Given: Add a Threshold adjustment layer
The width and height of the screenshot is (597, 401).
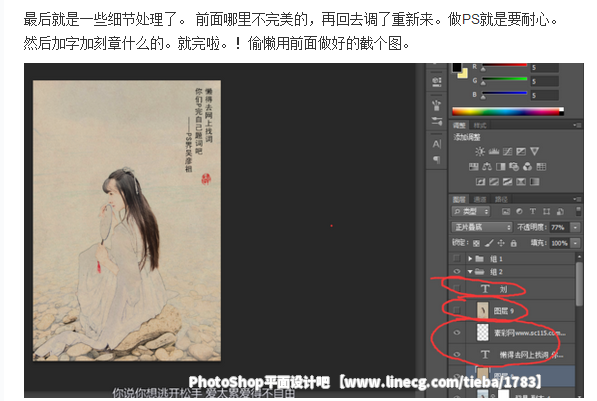Looking at the screenshot, I should click(x=507, y=182).
